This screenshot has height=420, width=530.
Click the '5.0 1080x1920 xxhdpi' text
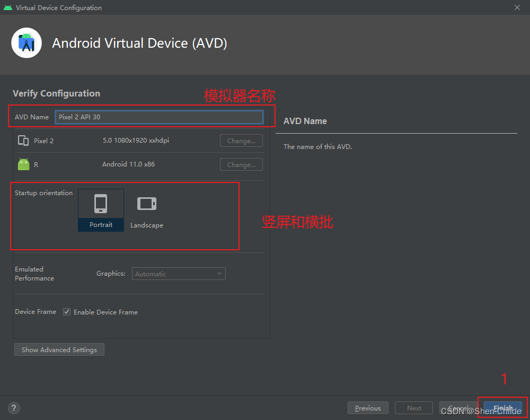[136, 141]
